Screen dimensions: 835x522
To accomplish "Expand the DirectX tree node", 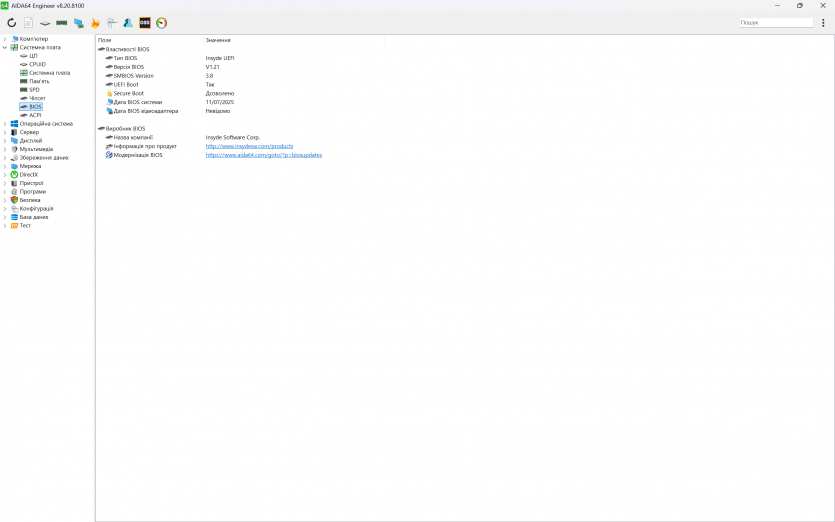I will click(x=5, y=174).
